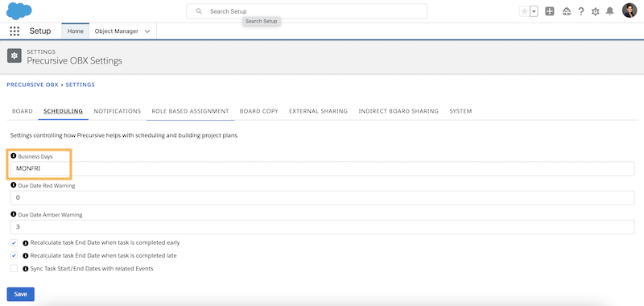
Task: Click the Search Setup field
Action: tap(307, 11)
